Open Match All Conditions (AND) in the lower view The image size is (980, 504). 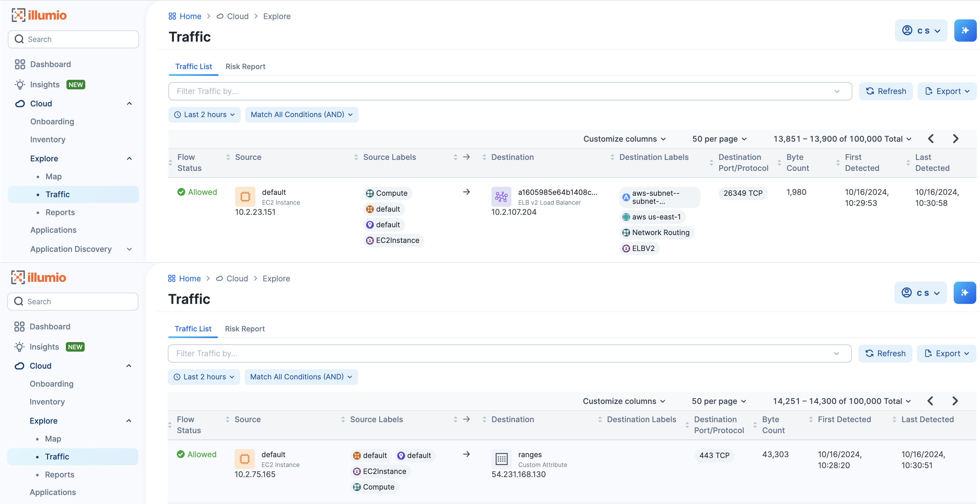pyautogui.click(x=301, y=377)
